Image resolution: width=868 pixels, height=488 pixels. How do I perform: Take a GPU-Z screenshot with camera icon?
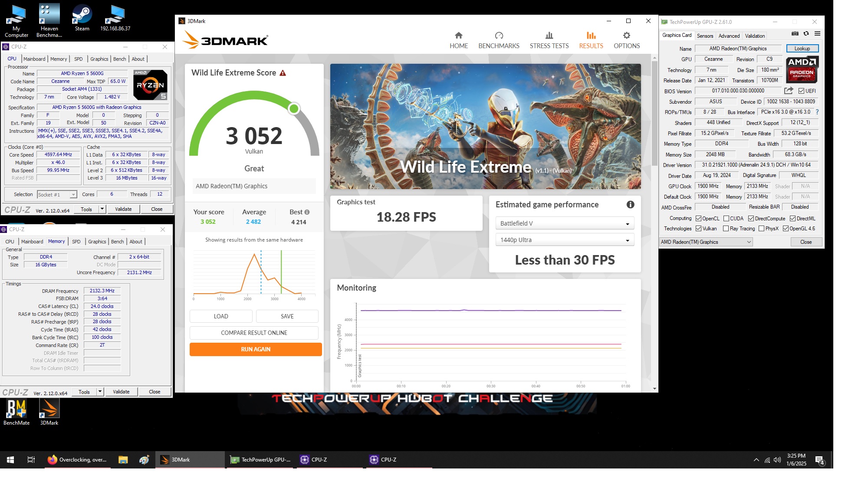tap(795, 33)
